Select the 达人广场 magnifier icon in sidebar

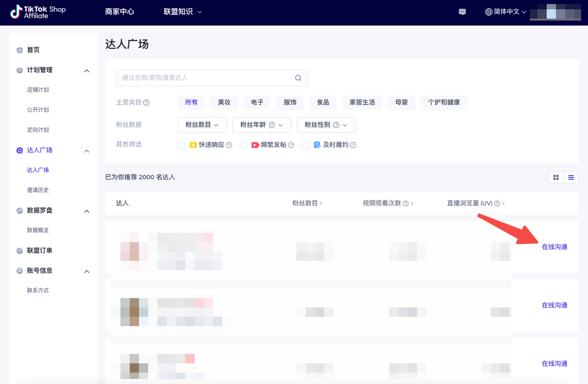point(19,150)
